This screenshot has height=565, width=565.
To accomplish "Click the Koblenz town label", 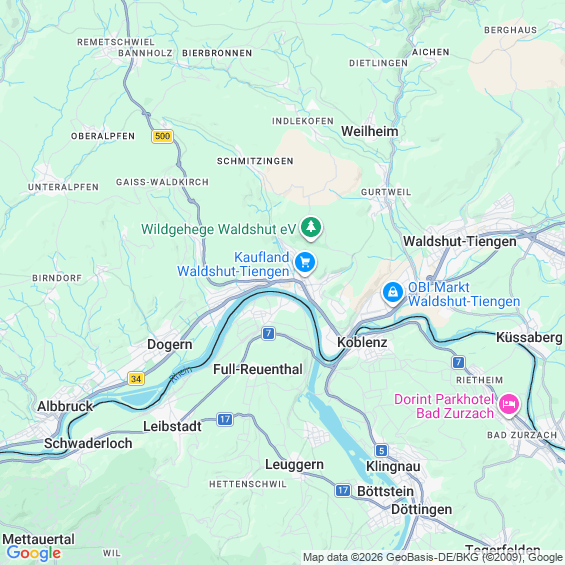I will pos(362,342).
